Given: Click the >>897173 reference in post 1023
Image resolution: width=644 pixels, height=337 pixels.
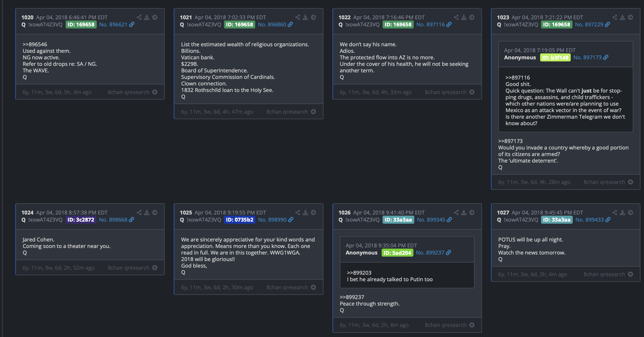Looking at the screenshot, I should tap(510, 141).
